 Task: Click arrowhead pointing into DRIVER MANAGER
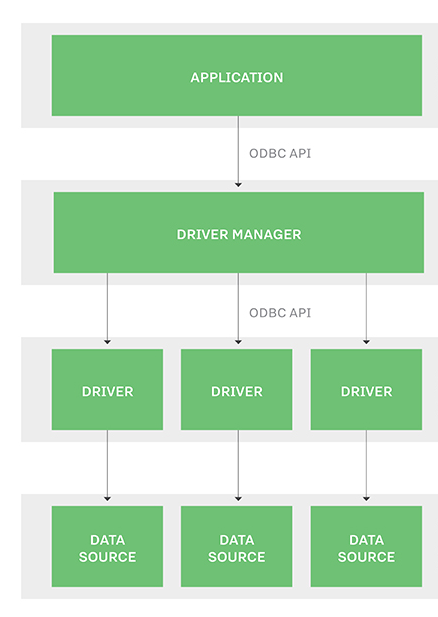point(238,185)
